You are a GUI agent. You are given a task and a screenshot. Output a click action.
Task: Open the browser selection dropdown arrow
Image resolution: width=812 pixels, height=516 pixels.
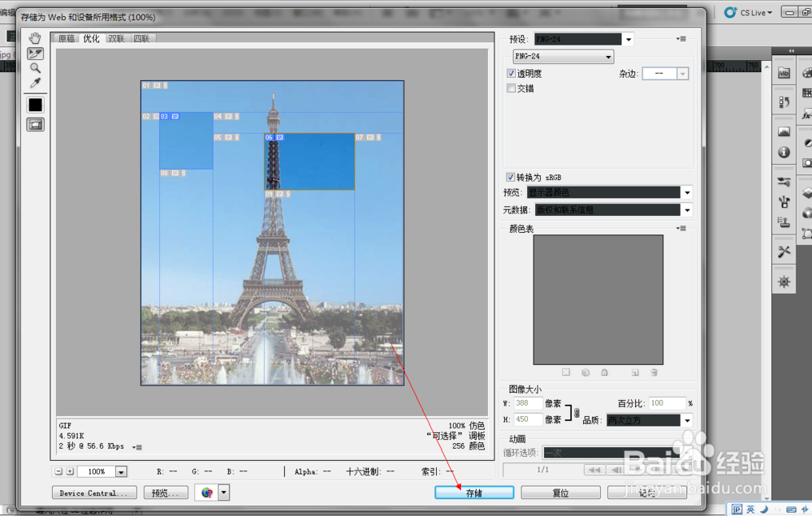click(224, 492)
